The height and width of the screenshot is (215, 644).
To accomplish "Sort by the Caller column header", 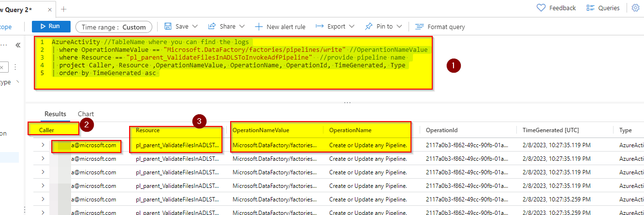I will coord(46,130).
